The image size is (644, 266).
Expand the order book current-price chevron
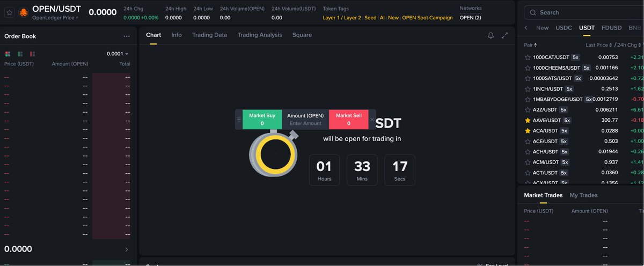click(x=127, y=249)
